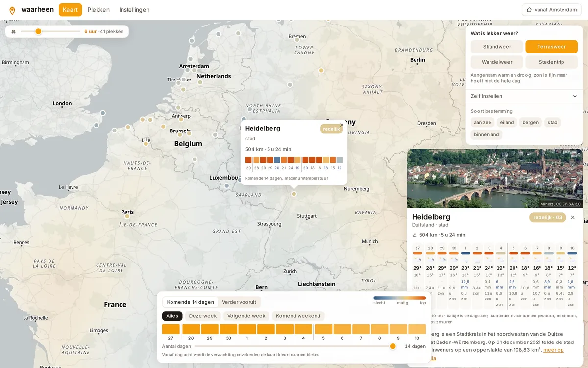Click the 'Duitsland · stad' subtitle
The image size is (588, 368).
[x=430, y=225]
